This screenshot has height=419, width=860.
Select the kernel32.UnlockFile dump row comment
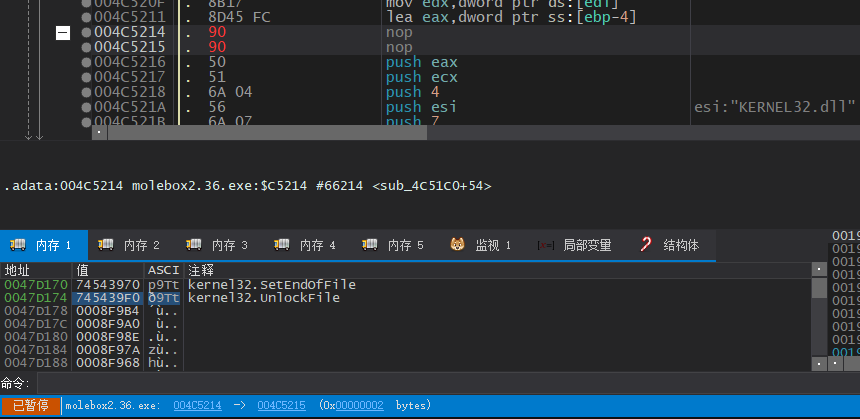pos(264,298)
